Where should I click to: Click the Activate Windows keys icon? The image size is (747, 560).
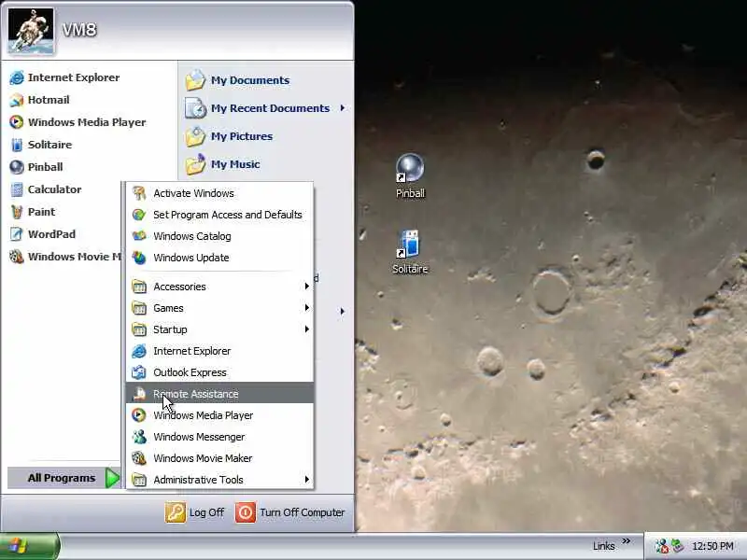pyautogui.click(x=139, y=193)
